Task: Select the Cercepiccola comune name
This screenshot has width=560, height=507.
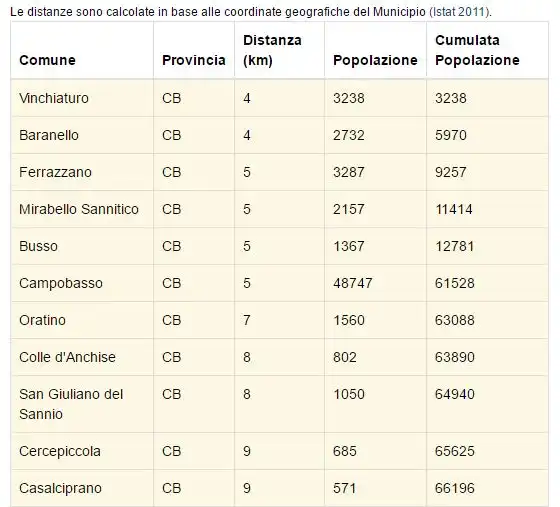Action: pyautogui.click(x=60, y=451)
